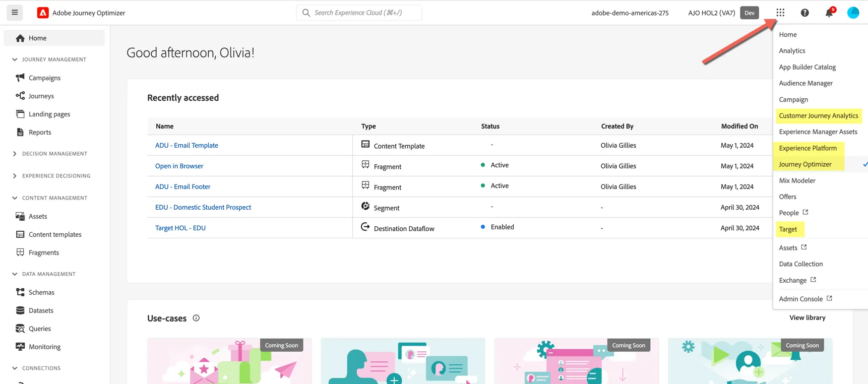The width and height of the screenshot is (868, 384).
Task: Open the app switcher grid icon
Action: coord(780,13)
